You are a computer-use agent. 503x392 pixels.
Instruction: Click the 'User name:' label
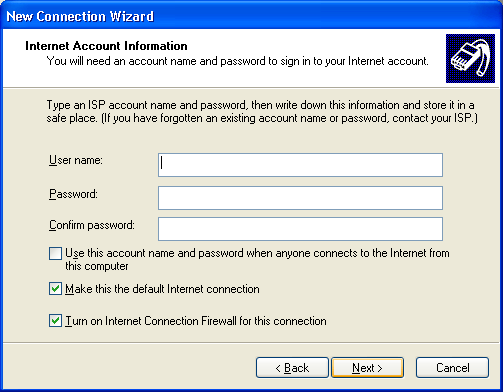pos(76,160)
